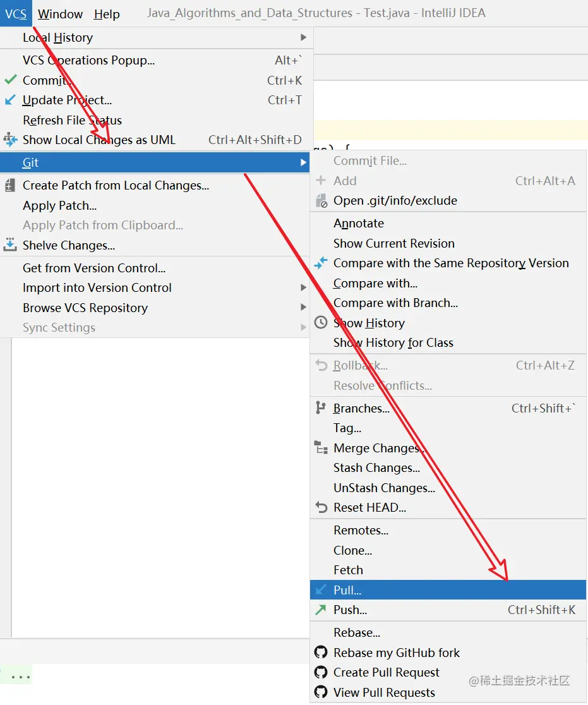Viewport: 588px width, 705px height.
Task: Click the reset arrow icon beside Reset HEAD
Action: click(321, 507)
